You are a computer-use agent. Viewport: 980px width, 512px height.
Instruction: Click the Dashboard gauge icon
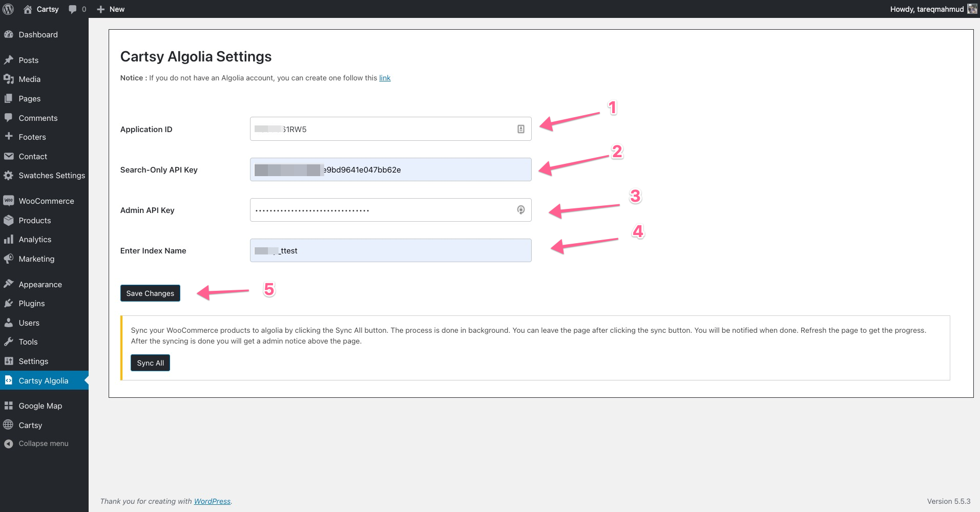tap(9, 34)
